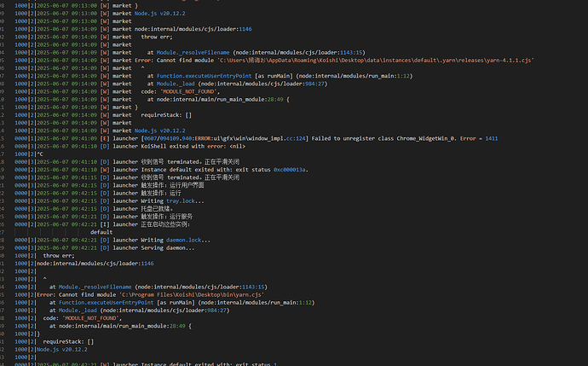Click 'MODULE_NOT_FOUND' code on the line without timestamp
The height and width of the screenshot is (366, 588).
(x=91, y=318)
